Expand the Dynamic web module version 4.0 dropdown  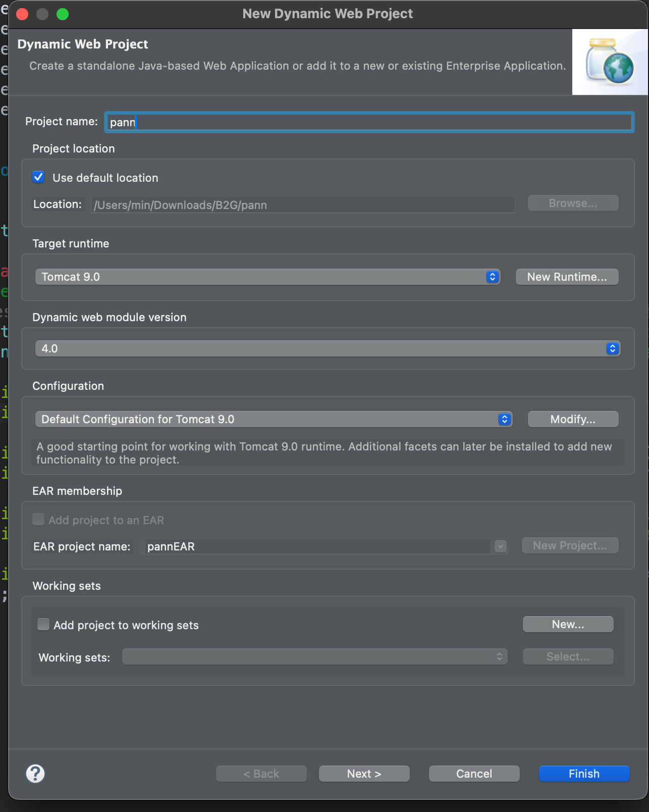click(328, 348)
